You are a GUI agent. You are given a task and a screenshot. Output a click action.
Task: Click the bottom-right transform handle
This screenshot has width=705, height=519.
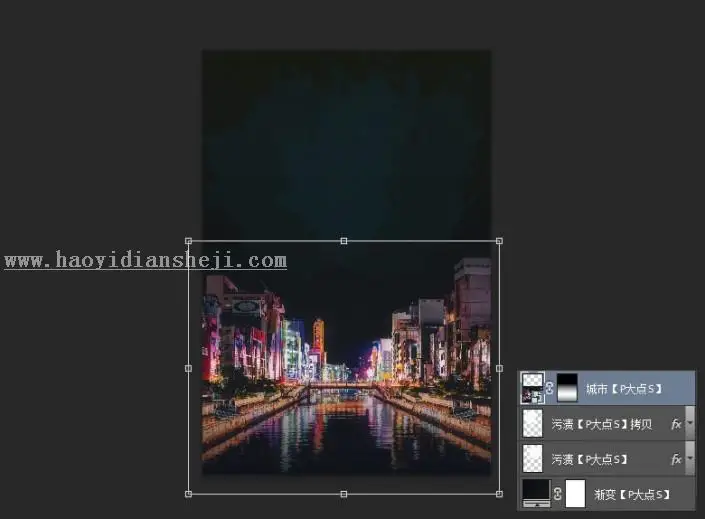click(499, 494)
